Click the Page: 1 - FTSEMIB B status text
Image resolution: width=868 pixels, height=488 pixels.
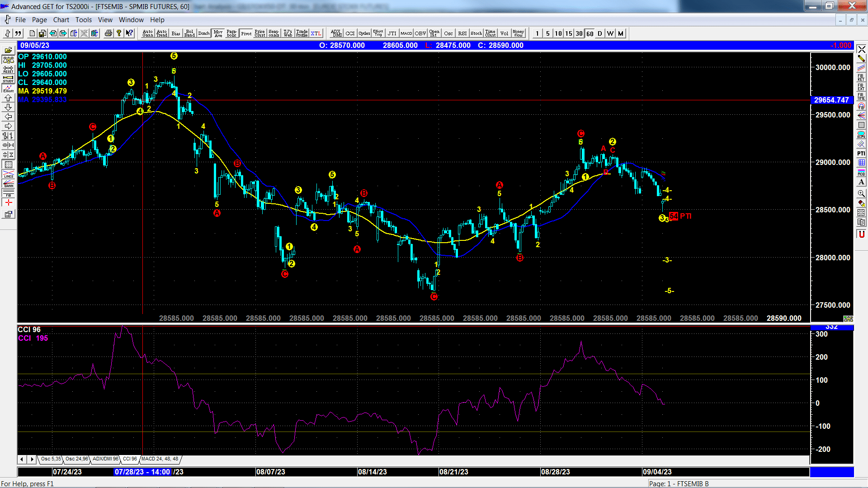679,483
